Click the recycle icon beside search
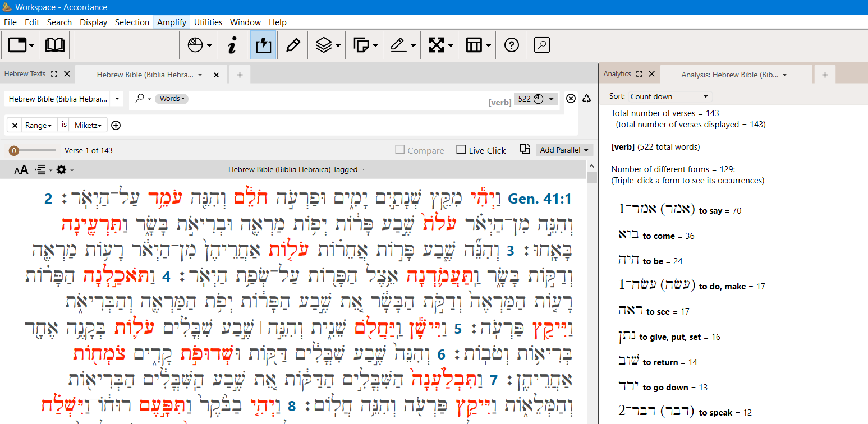 [x=587, y=99]
